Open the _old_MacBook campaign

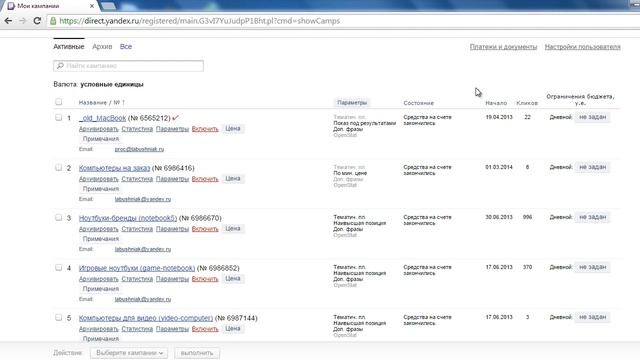point(102,118)
